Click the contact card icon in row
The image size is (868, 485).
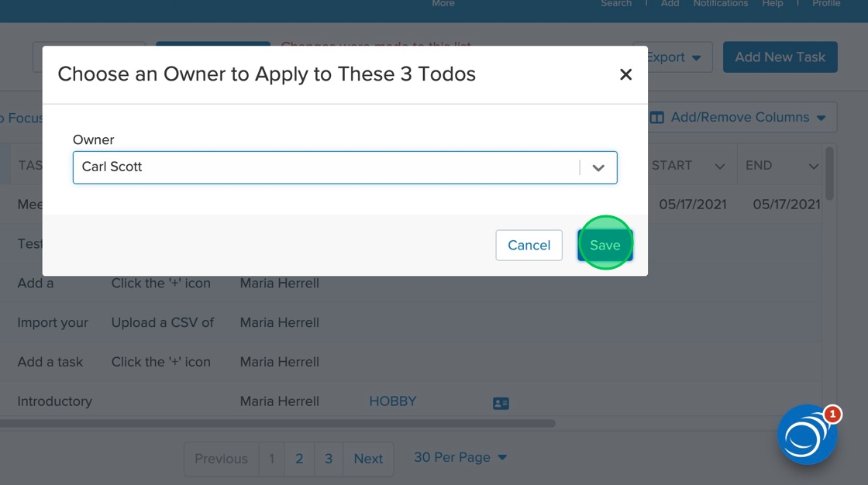pos(501,403)
